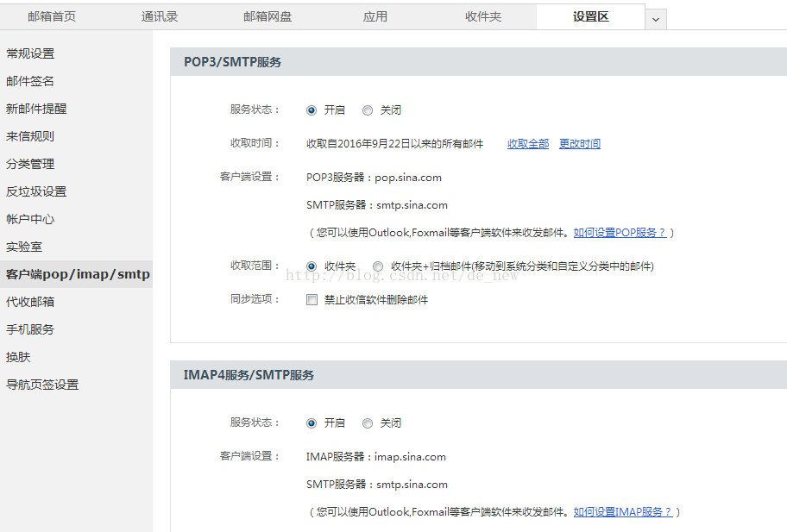Image resolution: width=787 pixels, height=532 pixels.
Task: Open 常规设置 in the sidebar
Action: point(30,53)
